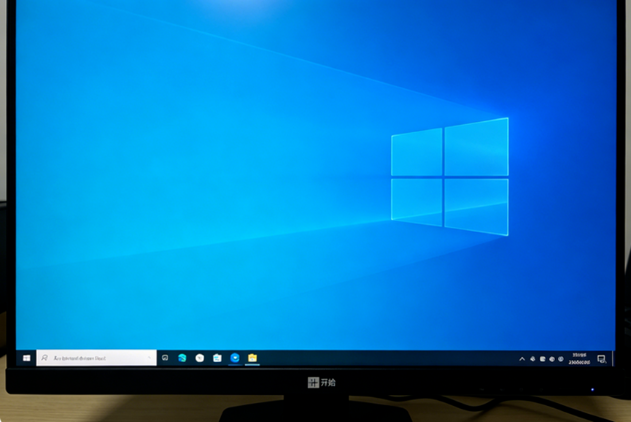The image size is (631, 422).
Task: Switch to the underlined blue circular taskbar app
Action: [x=235, y=358]
